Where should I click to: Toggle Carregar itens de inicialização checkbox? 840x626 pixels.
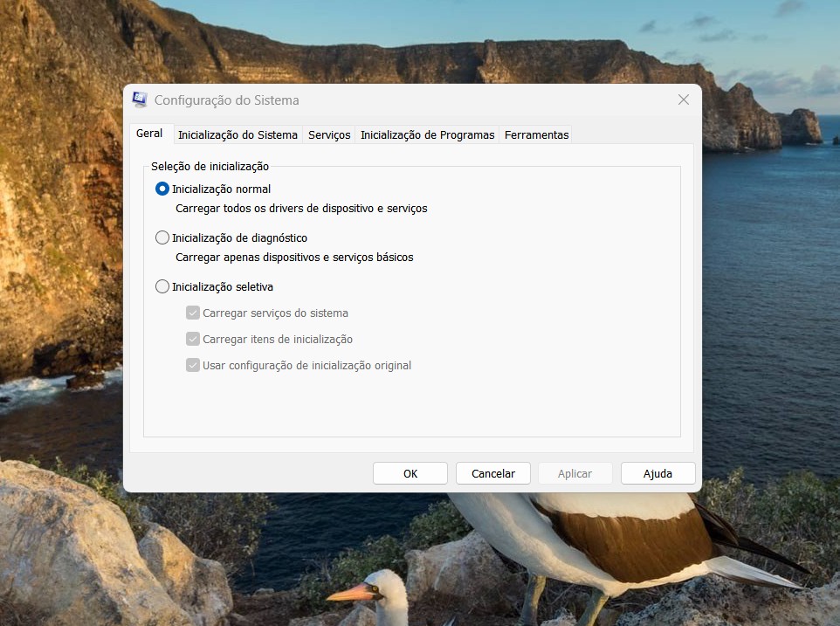point(193,339)
